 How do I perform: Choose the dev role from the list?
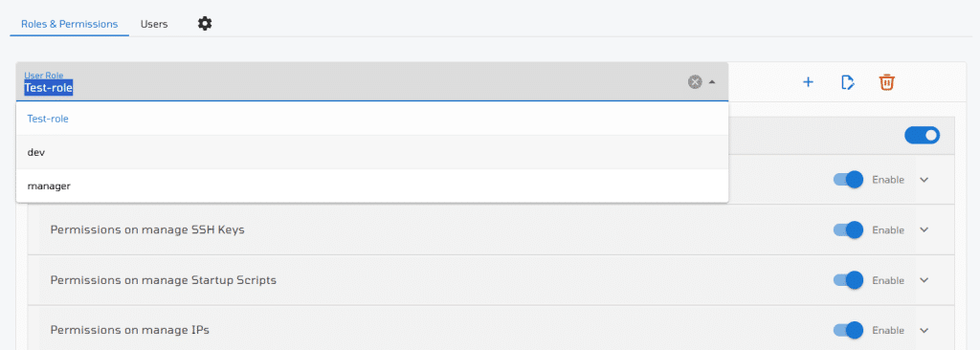coord(372,152)
